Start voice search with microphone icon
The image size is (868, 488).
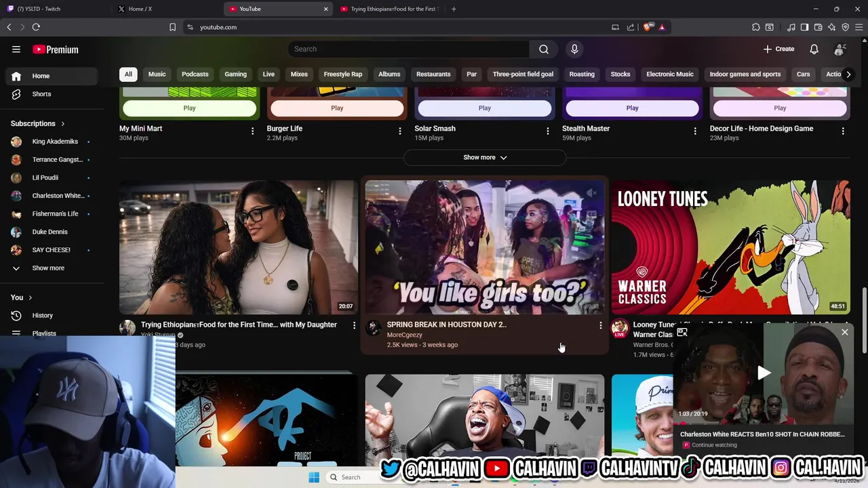tap(574, 49)
